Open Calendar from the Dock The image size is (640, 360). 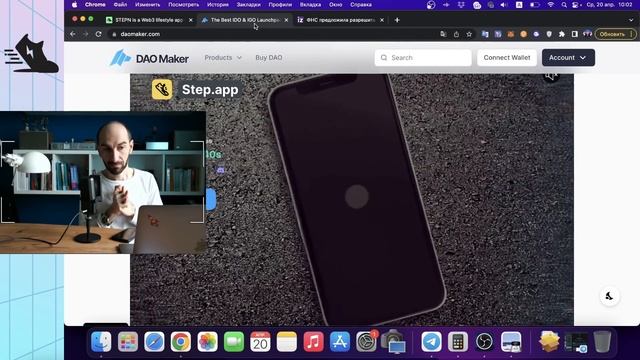260,342
